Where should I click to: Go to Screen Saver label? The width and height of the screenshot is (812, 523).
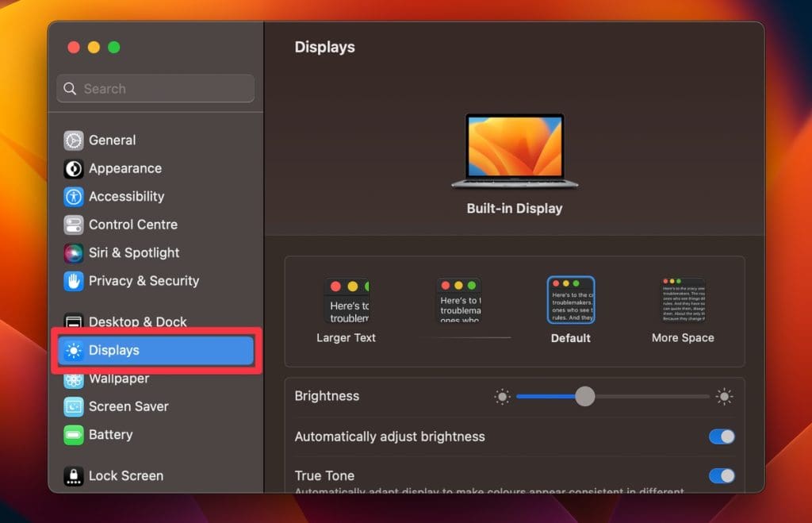[x=129, y=406]
